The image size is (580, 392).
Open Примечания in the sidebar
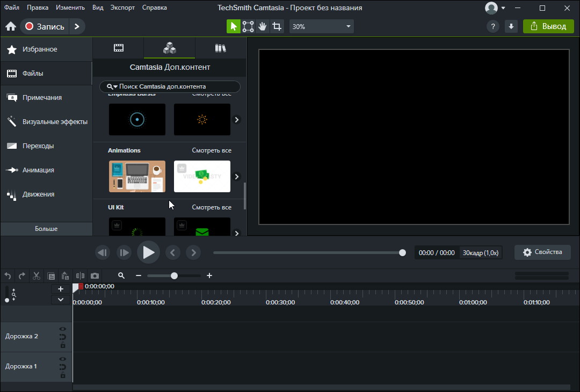[46, 98]
